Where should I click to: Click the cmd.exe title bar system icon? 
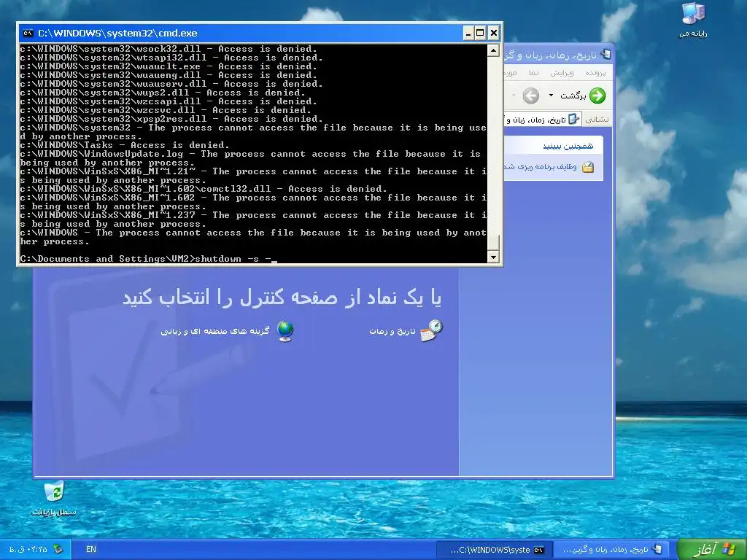[28, 33]
